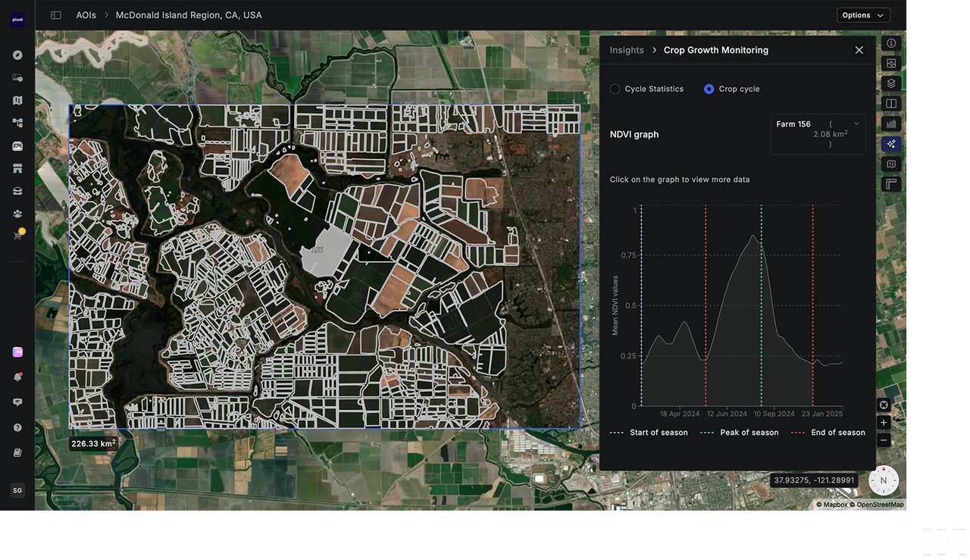970x560 pixels.
Task: Open the info icon in map toolbar
Action: tap(891, 43)
